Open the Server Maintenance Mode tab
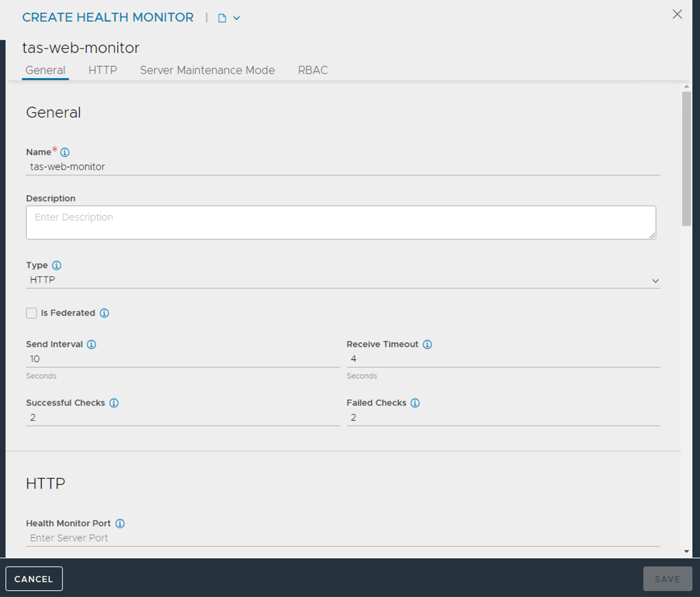700x597 pixels. tap(207, 70)
